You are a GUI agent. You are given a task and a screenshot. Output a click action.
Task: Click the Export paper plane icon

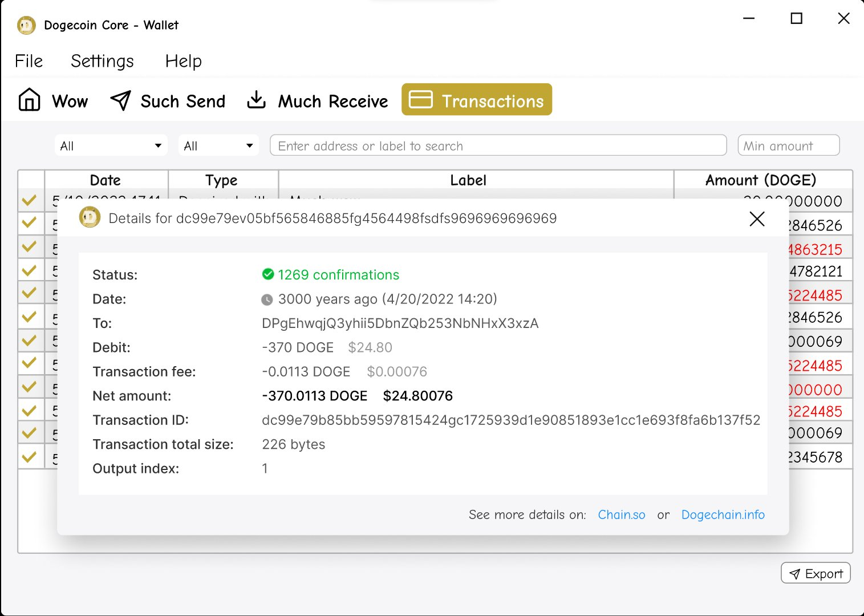796,573
